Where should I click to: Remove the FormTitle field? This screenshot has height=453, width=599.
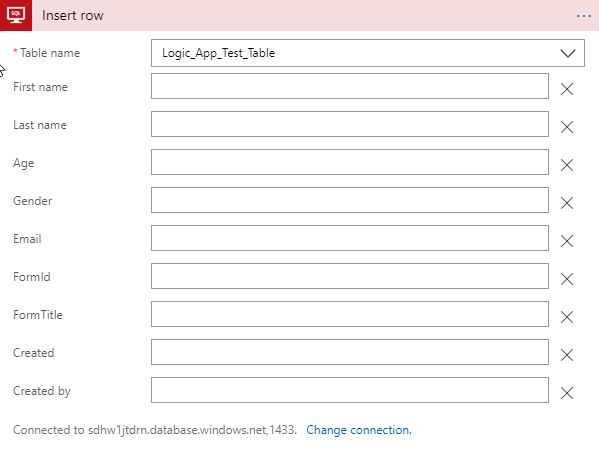567,317
